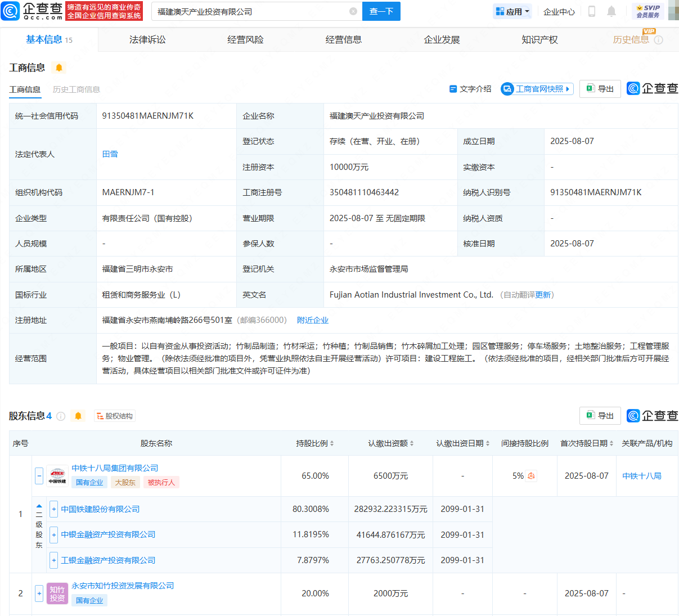Open the 中铁十八局 company logo
Screen dimensions: 679x616
pos(57,476)
